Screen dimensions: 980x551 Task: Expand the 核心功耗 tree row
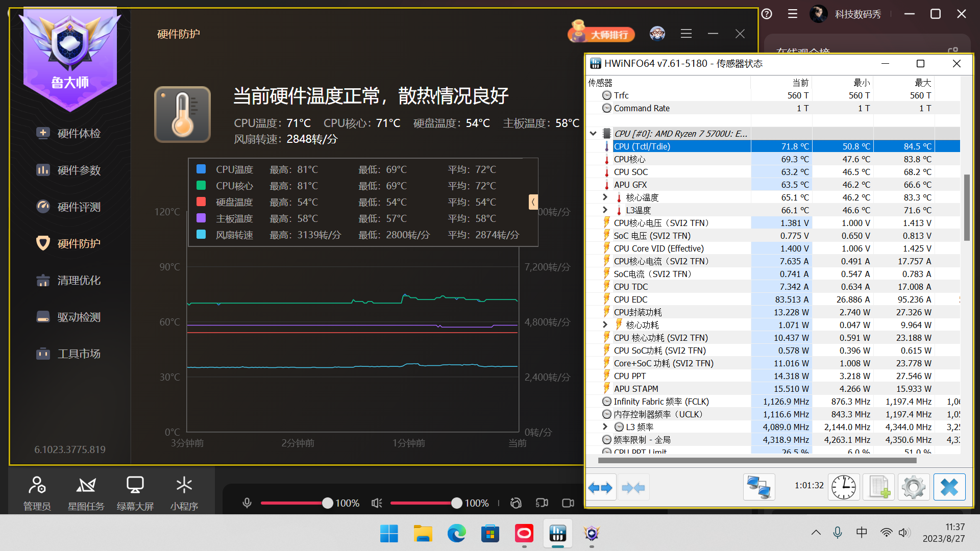[605, 324]
